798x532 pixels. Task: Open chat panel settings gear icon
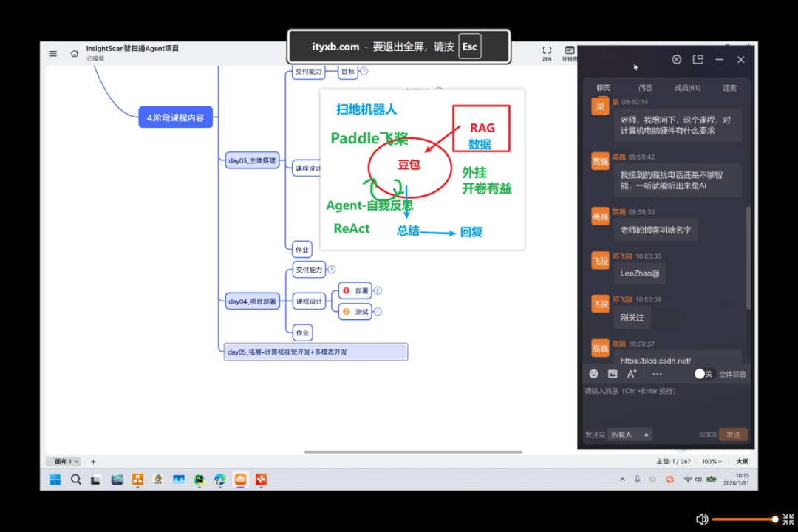[676, 60]
